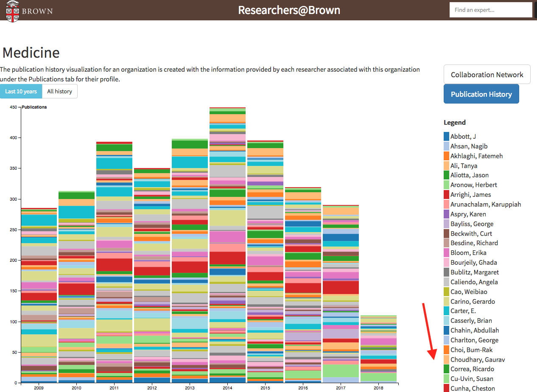The image size is (537, 392).
Task: Click the Cao, Weibiao olive legend swatch
Action: [x=446, y=292]
